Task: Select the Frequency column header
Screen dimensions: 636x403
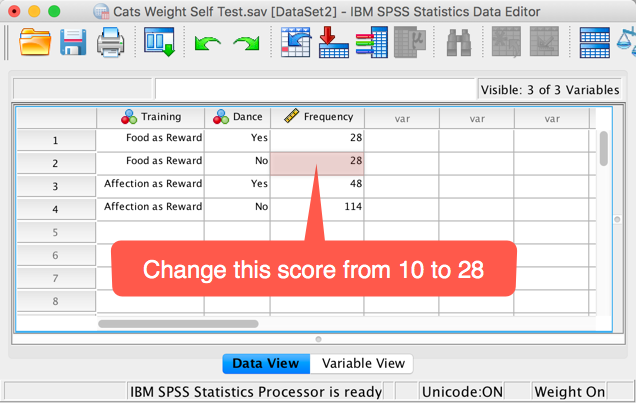Action: point(317,117)
